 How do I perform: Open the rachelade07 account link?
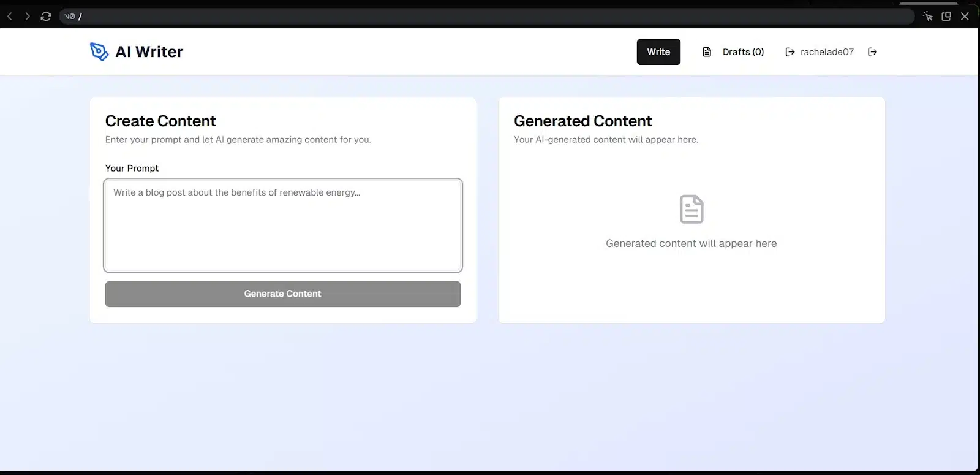point(827,52)
